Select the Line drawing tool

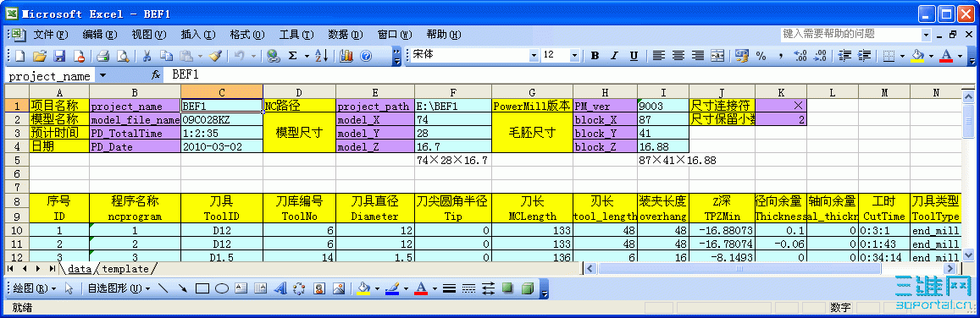[x=163, y=288]
